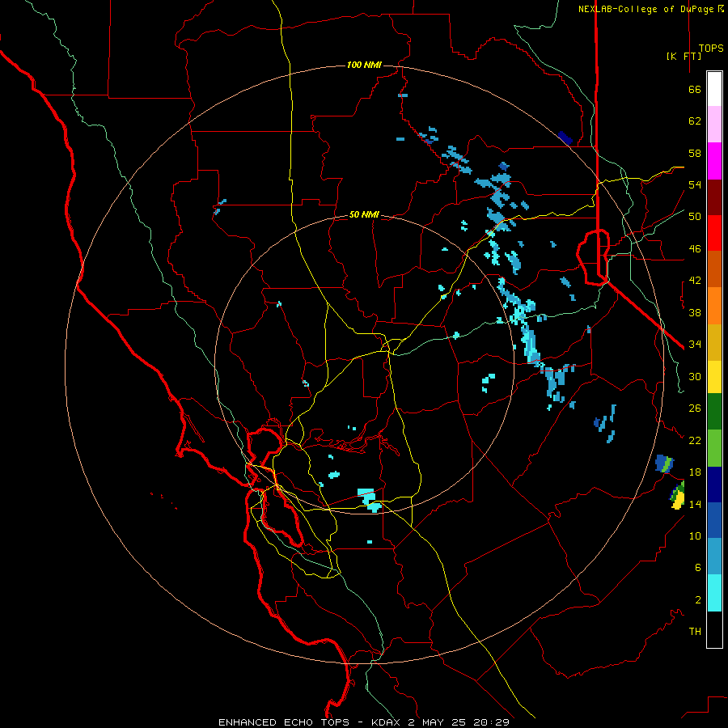
Task: Click the [K FT] units label
Action: pos(684,56)
